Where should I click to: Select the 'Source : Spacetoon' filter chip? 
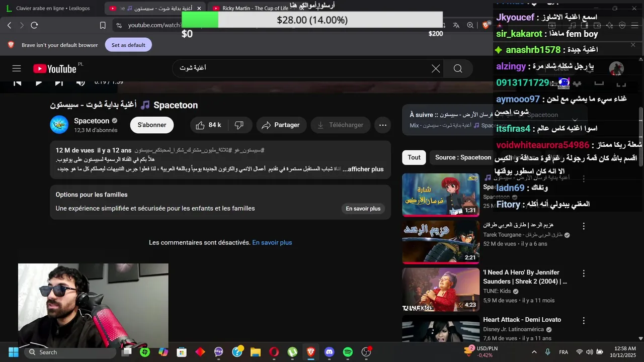click(x=463, y=157)
